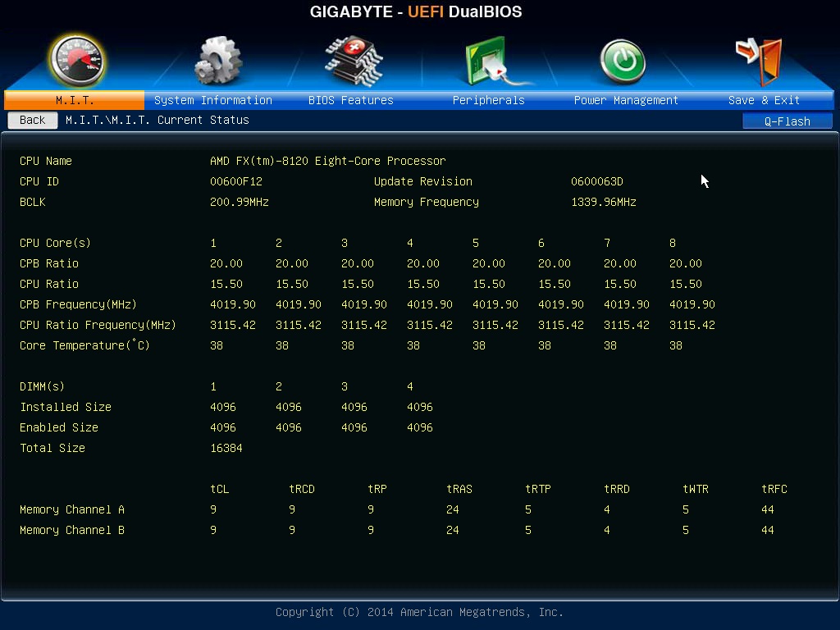Click Memory Channel B tRFC value 44
Image resolution: width=840 pixels, height=630 pixels.
[768, 530]
